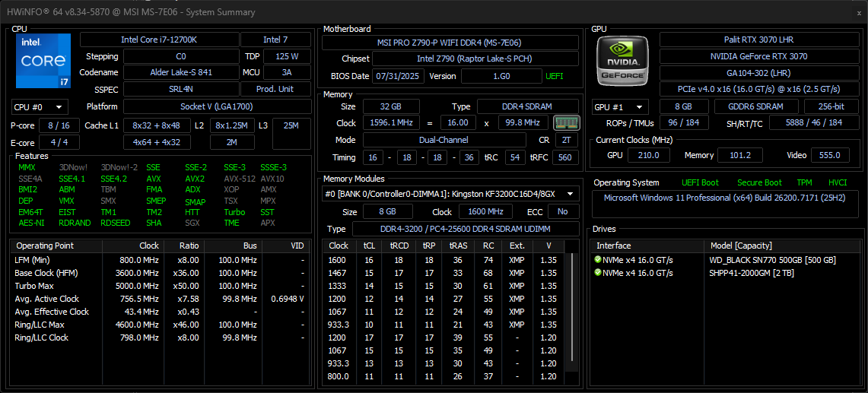Select the WD_BLACK SN770 500GB drive entry

pyautogui.click(x=727, y=260)
